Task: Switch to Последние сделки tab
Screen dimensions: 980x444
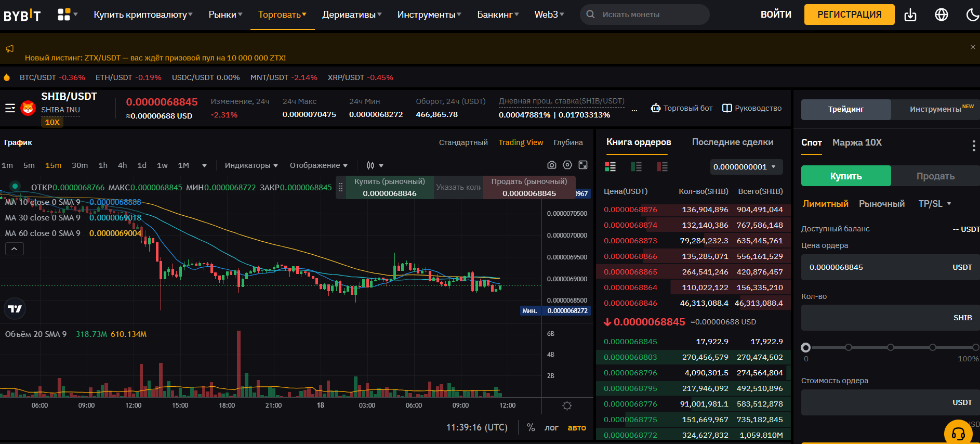Action: pyautogui.click(x=732, y=142)
